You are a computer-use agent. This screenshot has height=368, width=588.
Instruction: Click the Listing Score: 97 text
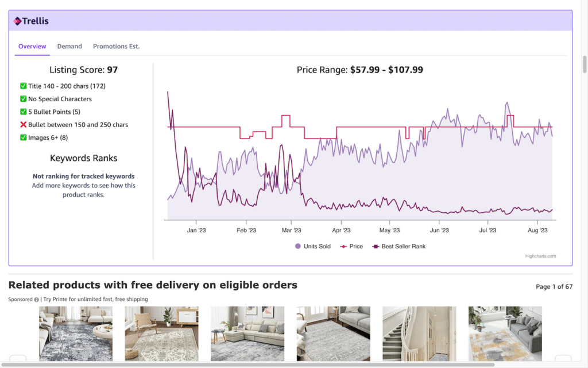[84, 70]
